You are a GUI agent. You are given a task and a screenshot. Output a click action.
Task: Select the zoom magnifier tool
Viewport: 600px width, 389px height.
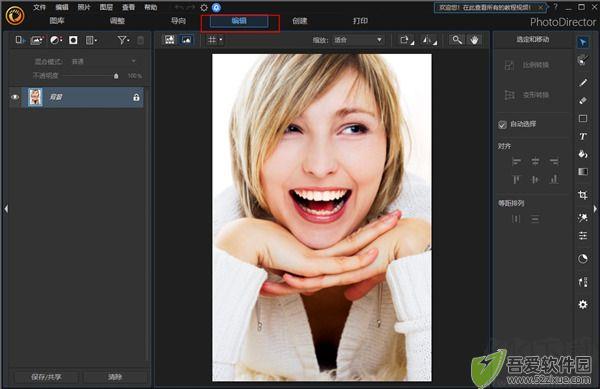457,40
